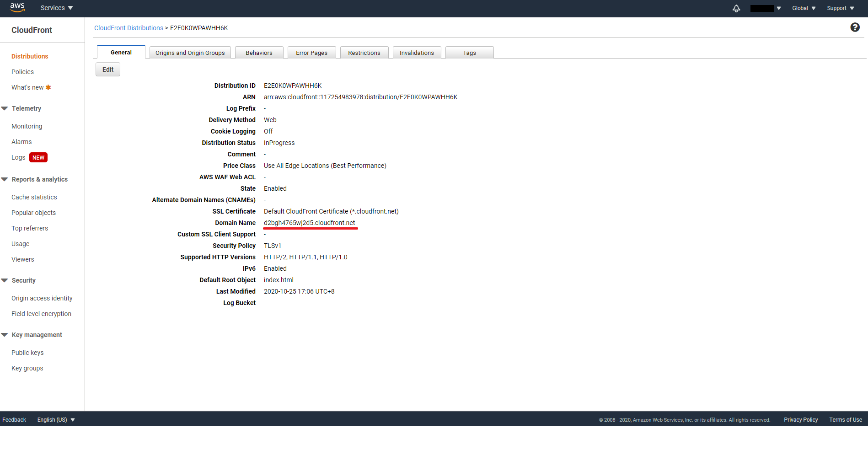Click the orange What's new star icon
868x461 pixels.
48,87
